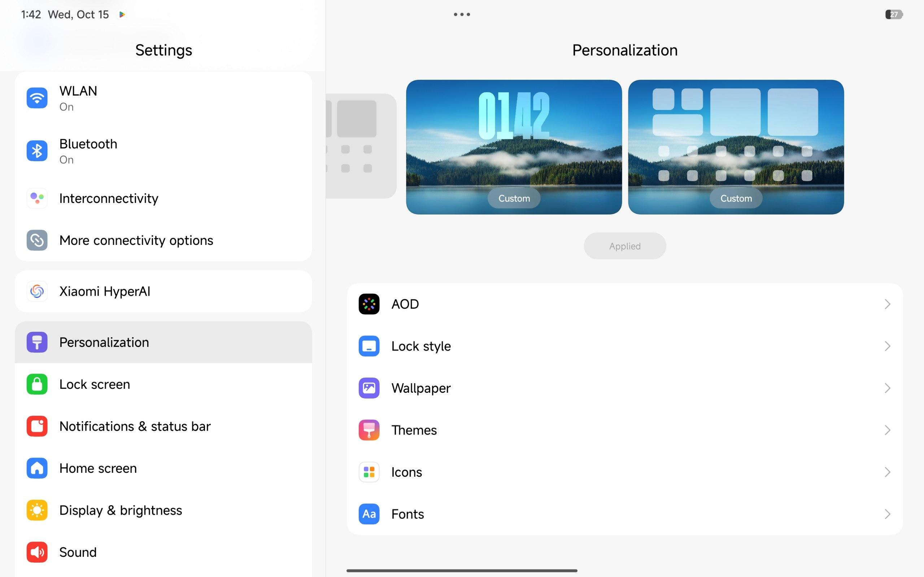Open Display & brightness settings
Image resolution: width=924 pixels, height=577 pixels.
[121, 510]
